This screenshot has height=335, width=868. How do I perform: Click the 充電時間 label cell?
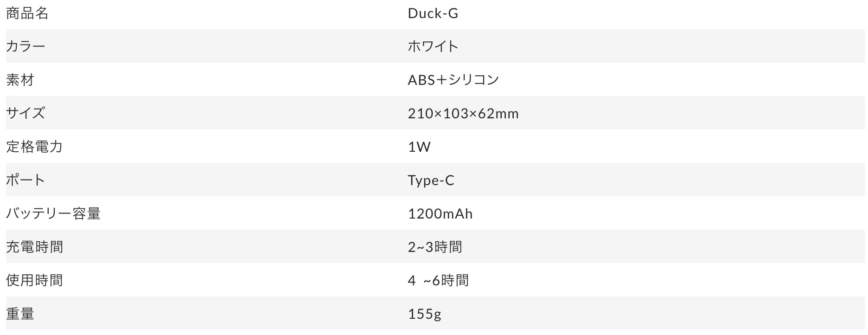[34, 247]
